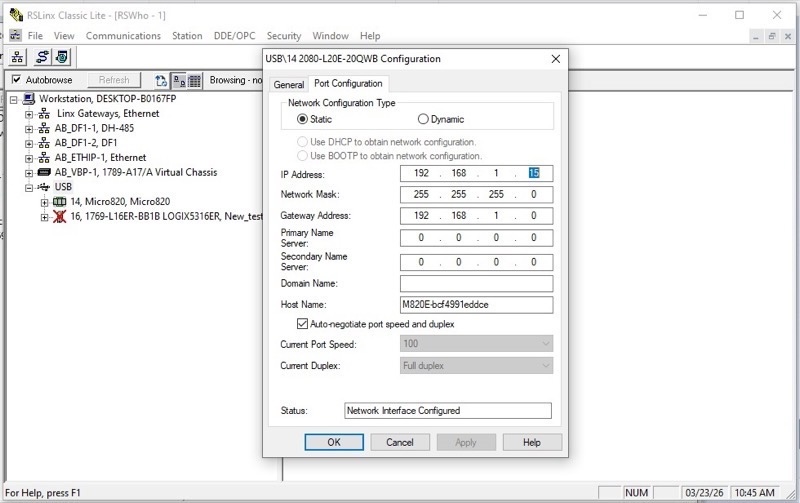Collapse the USB tree node

point(29,188)
